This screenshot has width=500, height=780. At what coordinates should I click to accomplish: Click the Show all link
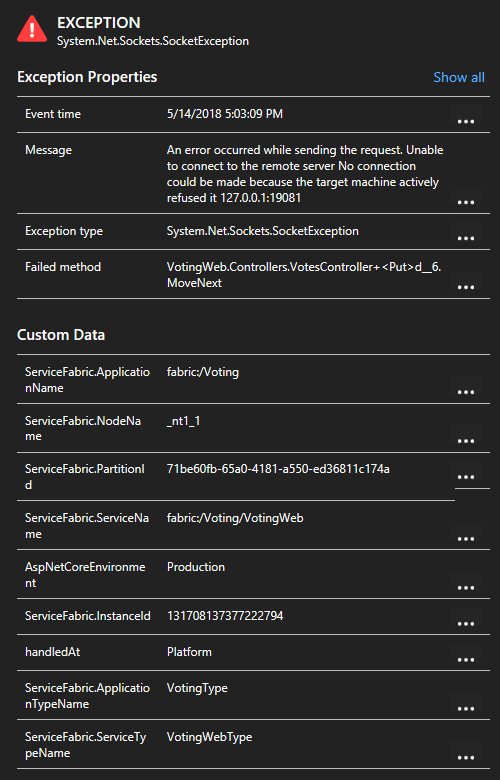[x=459, y=78]
